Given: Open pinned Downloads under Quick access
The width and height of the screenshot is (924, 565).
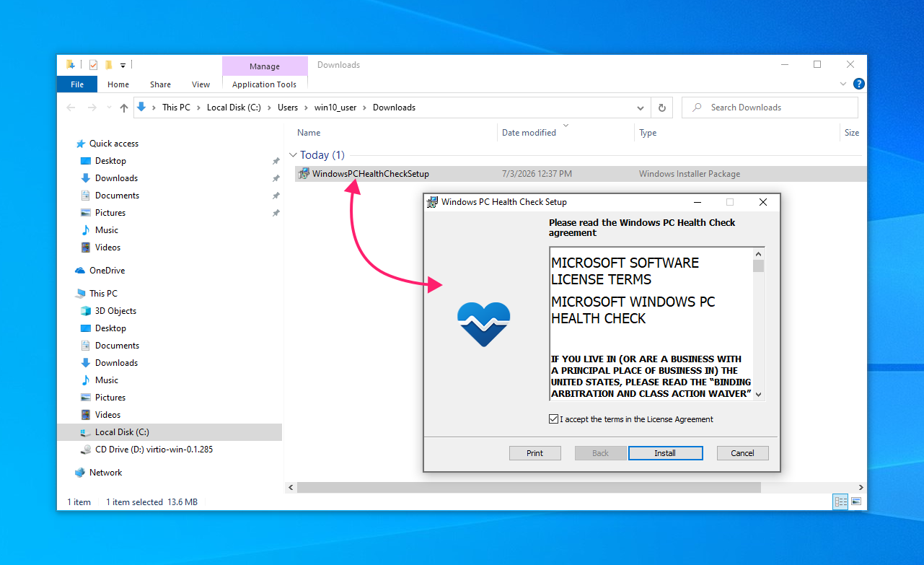Looking at the screenshot, I should pyautogui.click(x=116, y=178).
